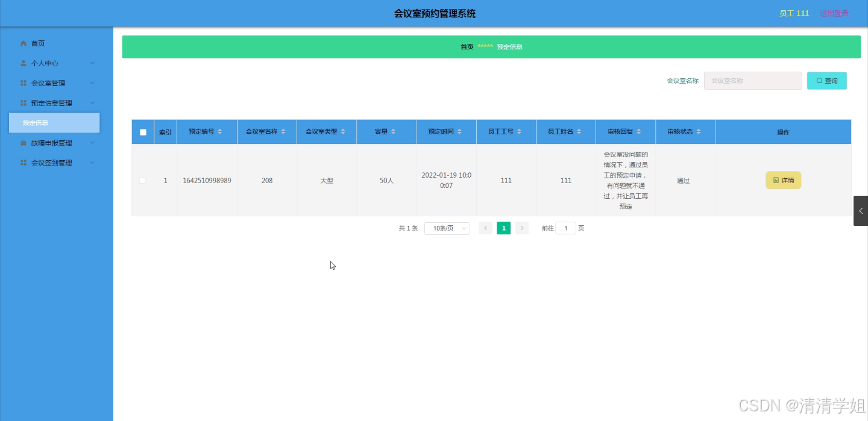Click the sort arrows on the 预定时间 column
The width and height of the screenshot is (868, 421).
tap(460, 131)
